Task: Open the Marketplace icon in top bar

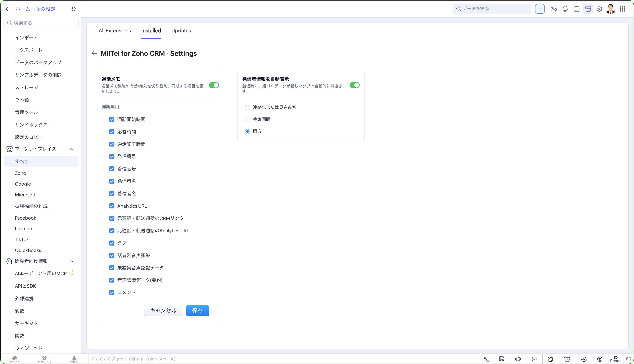Action: pos(588,9)
